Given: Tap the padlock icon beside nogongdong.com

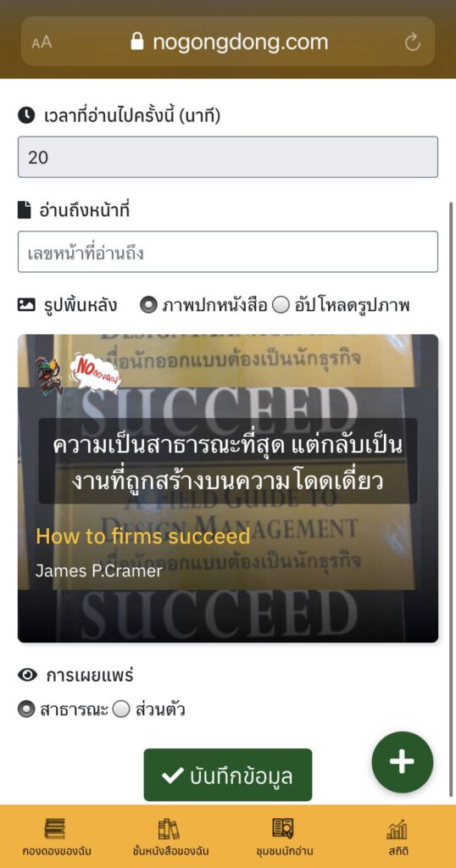Looking at the screenshot, I should [137, 41].
